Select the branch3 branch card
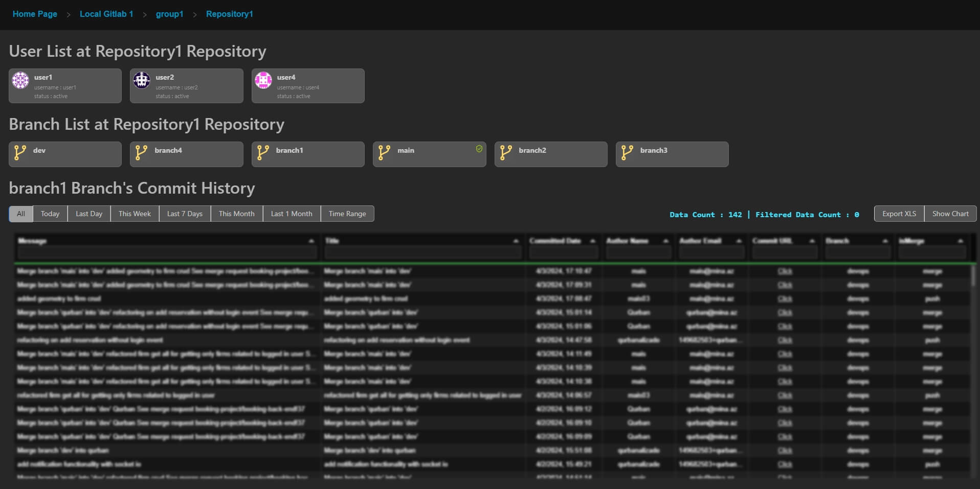Screen dimensions: 980x489 click(672, 154)
